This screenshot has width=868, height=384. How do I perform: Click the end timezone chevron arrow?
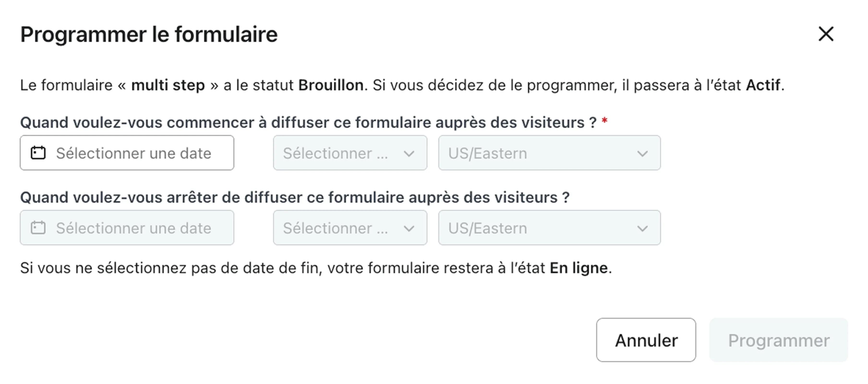[642, 229]
